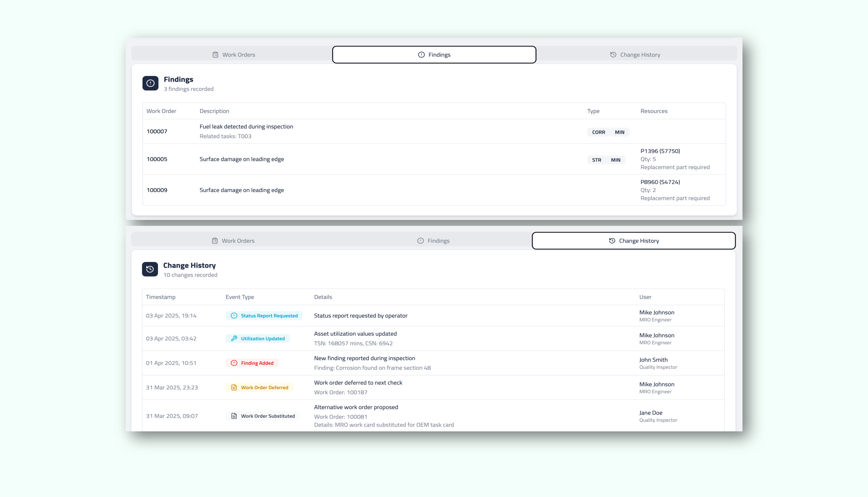Screen dimensions: 868x497
Task: Click the Description column header
Action: (x=214, y=111)
